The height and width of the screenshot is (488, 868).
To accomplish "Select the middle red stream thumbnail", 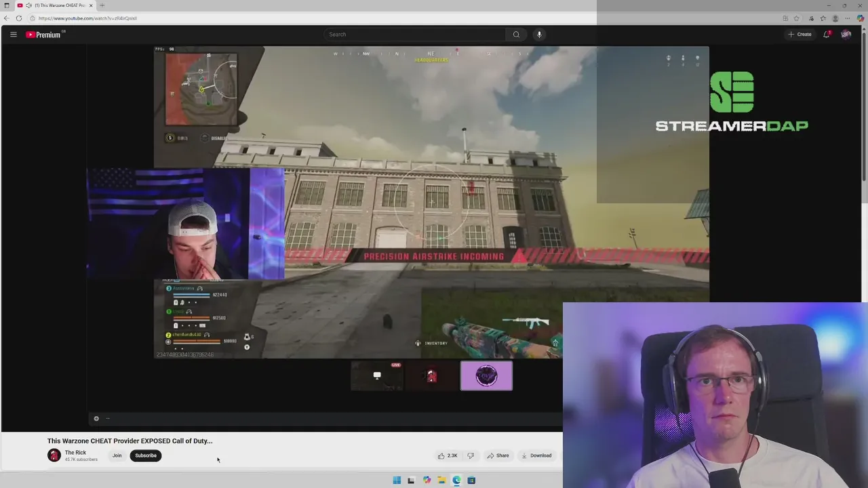I will 431,375.
